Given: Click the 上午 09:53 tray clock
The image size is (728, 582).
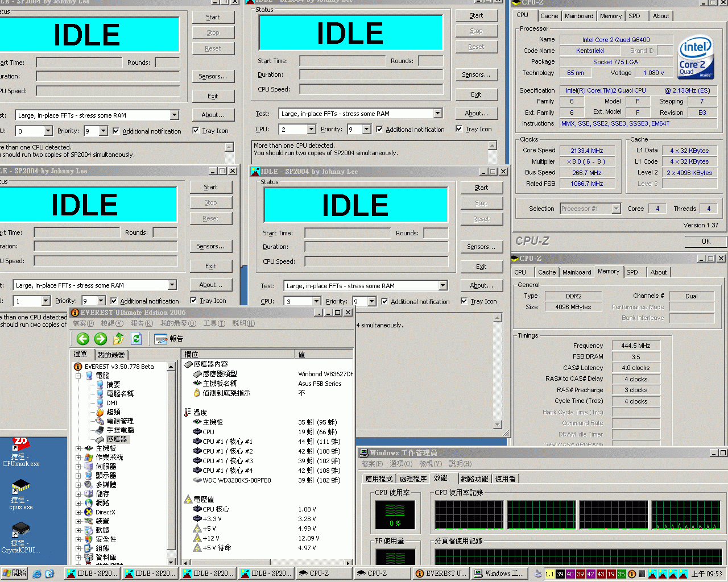Looking at the screenshot, I should 707,573.
